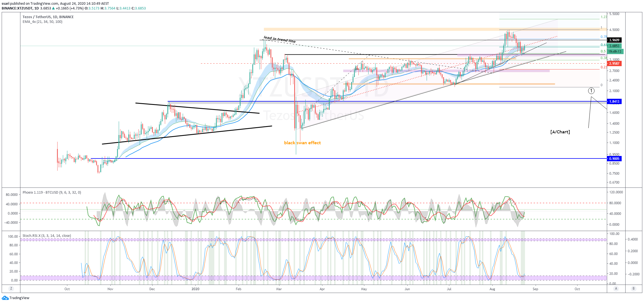Viewport: 644px width, 303px height.
Task: Click the 2.4000 value on price axis
Action: 614,80
